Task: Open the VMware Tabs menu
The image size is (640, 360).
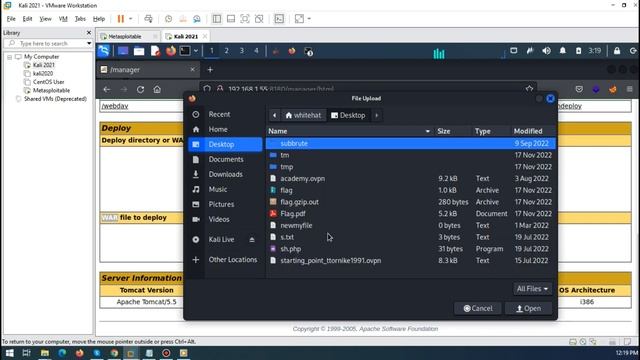Action: (80, 19)
